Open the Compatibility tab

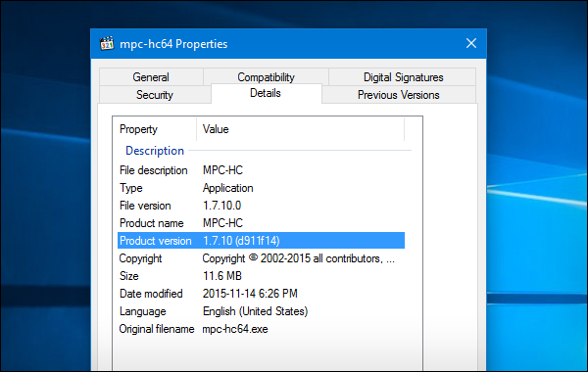266,77
